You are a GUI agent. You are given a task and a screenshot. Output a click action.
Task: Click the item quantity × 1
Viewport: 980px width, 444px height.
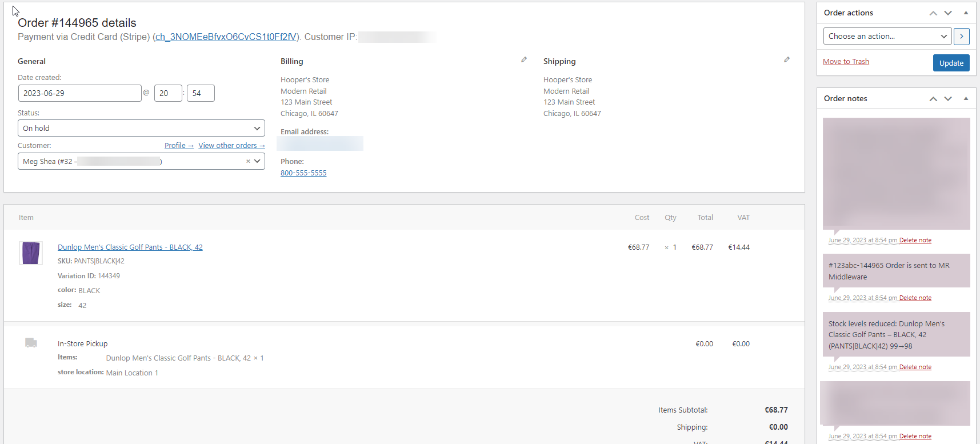pyautogui.click(x=670, y=247)
